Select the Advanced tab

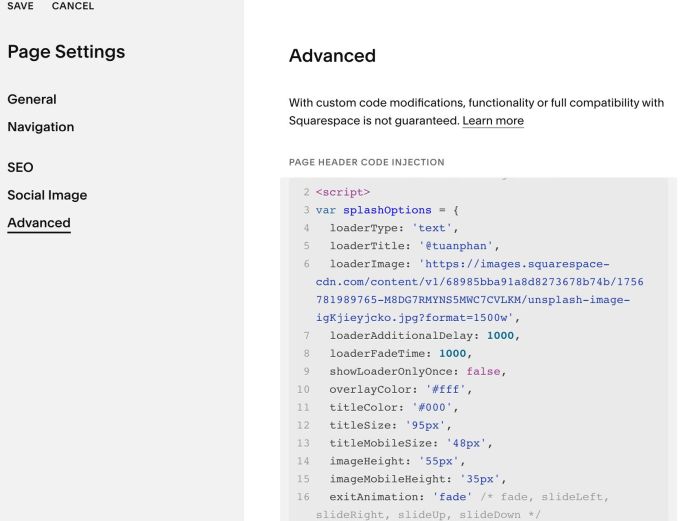point(39,223)
